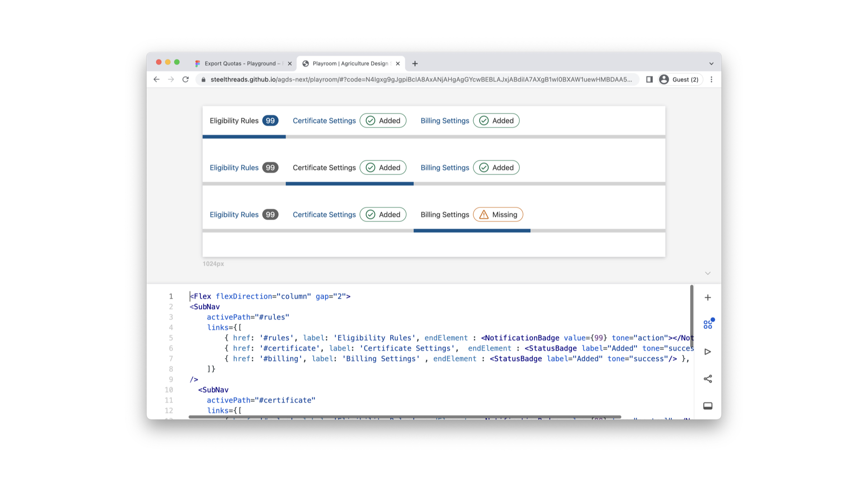Toggle the browser side panel icon
This screenshot has height=488, width=868.
click(x=649, y=80)
